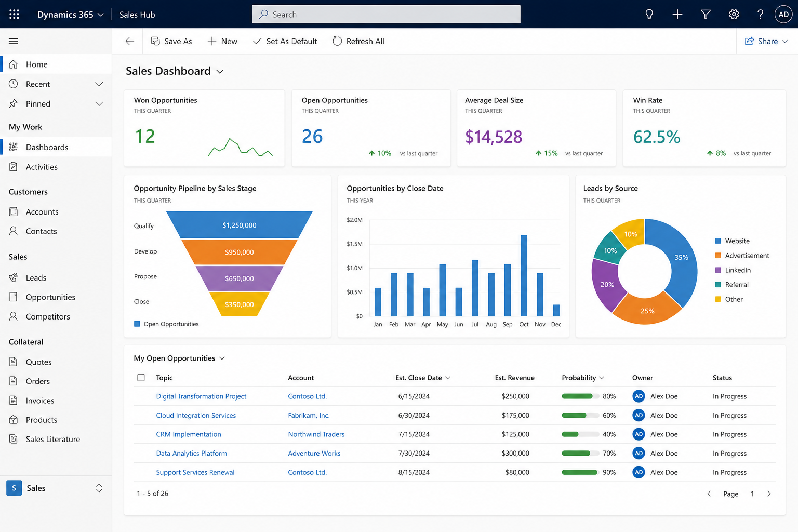The width and height of the screenshot is (798, 532).
Task: Open Data Analytics Platform opportunity
Action: 191,453
